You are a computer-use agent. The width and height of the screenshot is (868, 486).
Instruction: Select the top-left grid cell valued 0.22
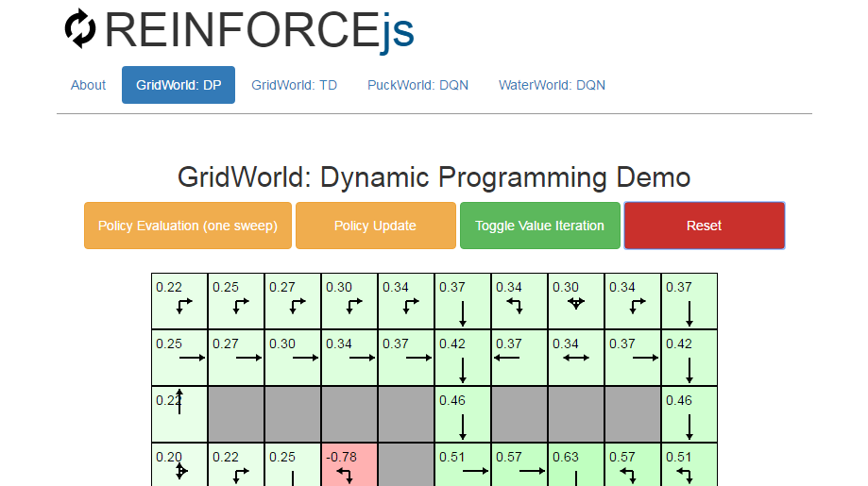click(x=179, y=301)
